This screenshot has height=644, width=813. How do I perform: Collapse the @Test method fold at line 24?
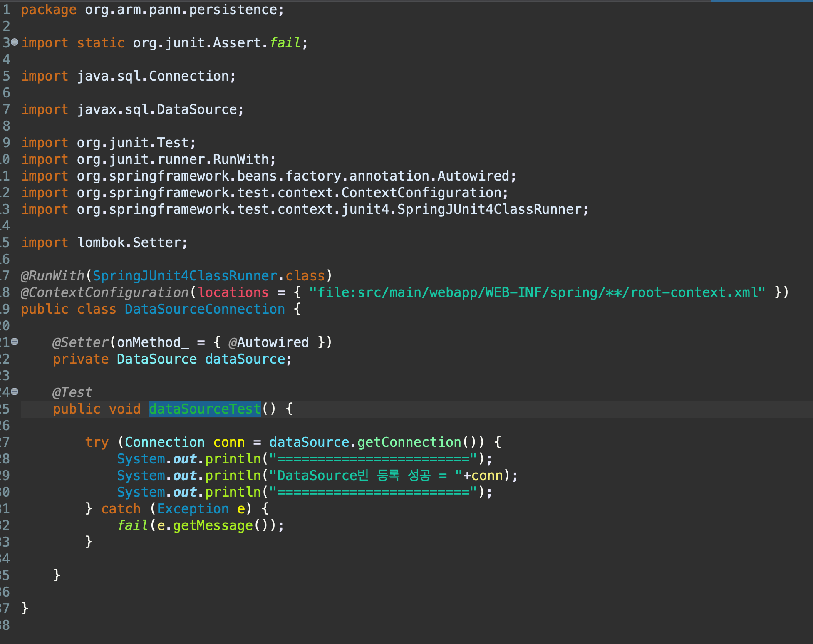click(15, 391)
